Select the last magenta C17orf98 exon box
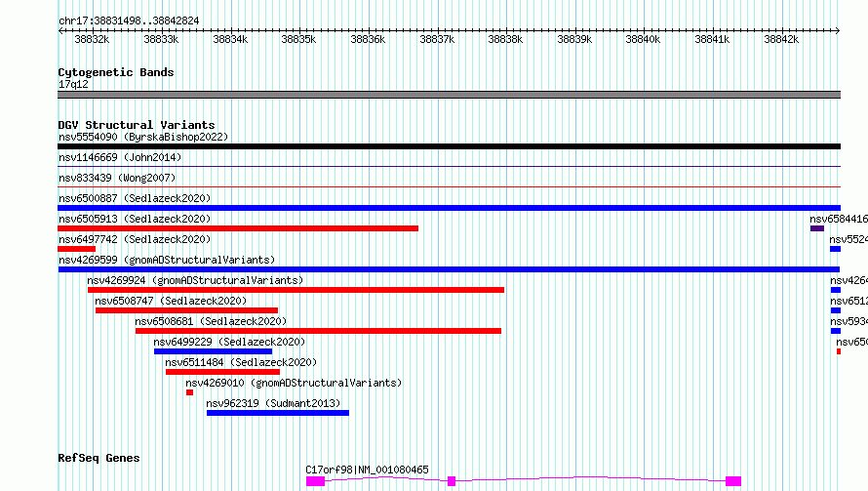The width and height of the screenshot is (868, 491). [733, 481]
